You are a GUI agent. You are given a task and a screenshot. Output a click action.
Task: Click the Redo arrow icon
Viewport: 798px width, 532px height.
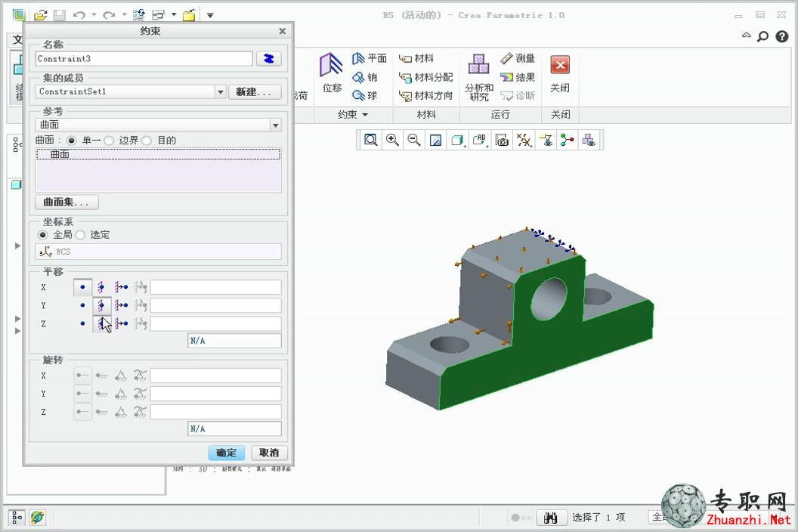[x=108, y=15]
